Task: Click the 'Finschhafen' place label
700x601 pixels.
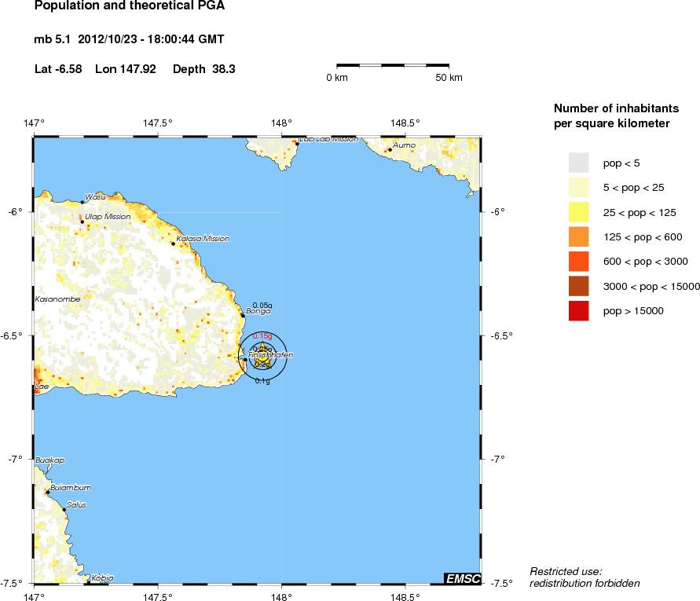Action: [x=270, y=355]
